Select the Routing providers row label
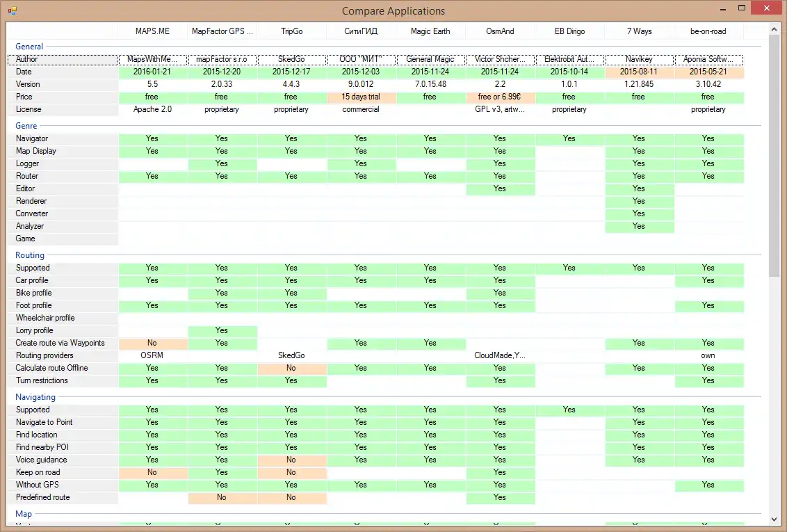 [x=63, y=356]
